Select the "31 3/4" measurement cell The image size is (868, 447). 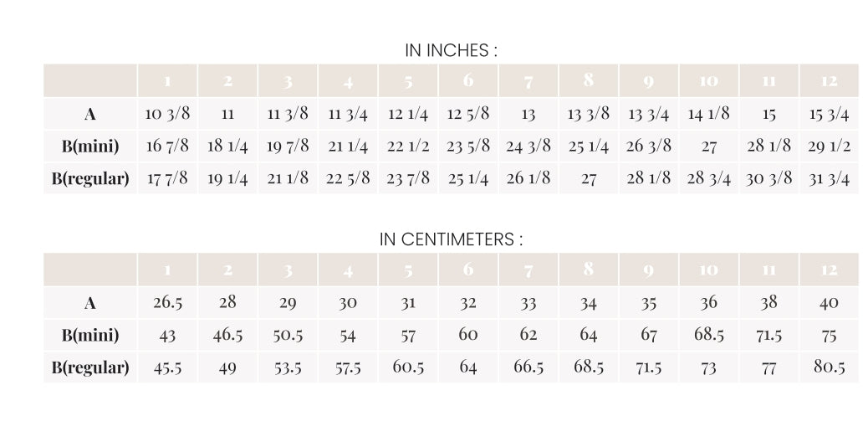[829, 178]
